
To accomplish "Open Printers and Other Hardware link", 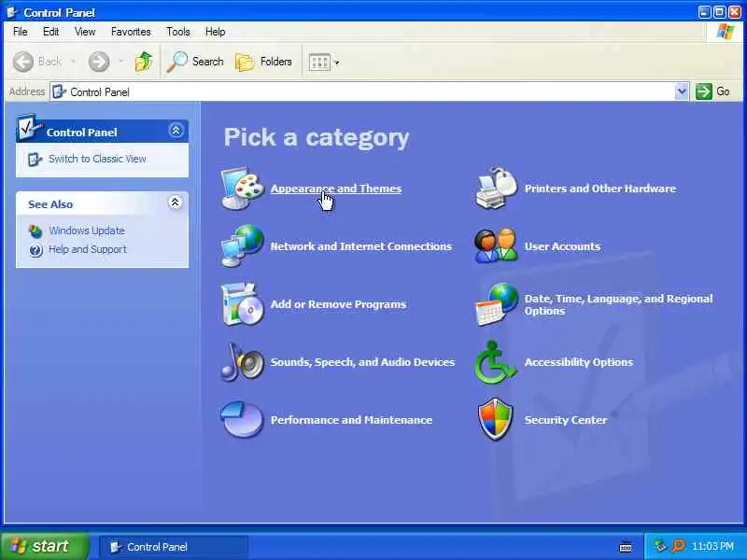I will point(600,189).
